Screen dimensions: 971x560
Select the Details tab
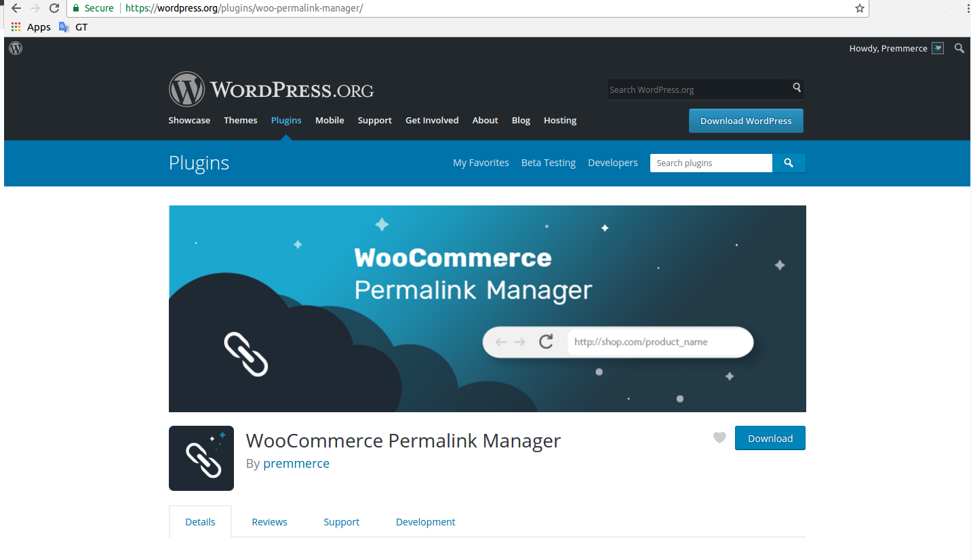click(x=200, y=522)
